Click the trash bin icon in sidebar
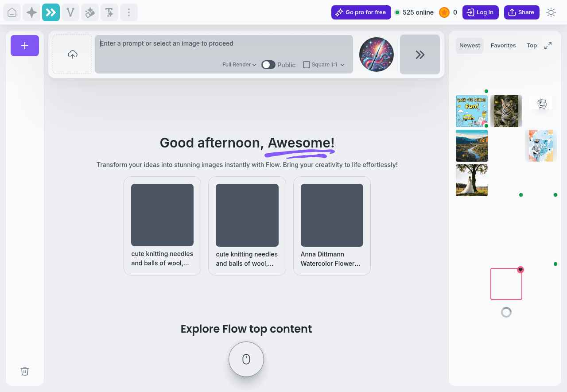Viewport: 567px width, 392px height. tap(25, 371)
